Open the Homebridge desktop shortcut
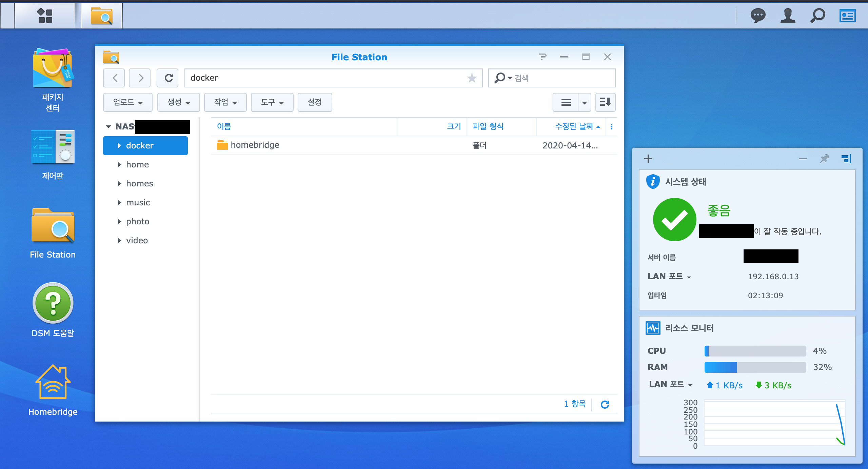868x469 pixels. (53, 382)
